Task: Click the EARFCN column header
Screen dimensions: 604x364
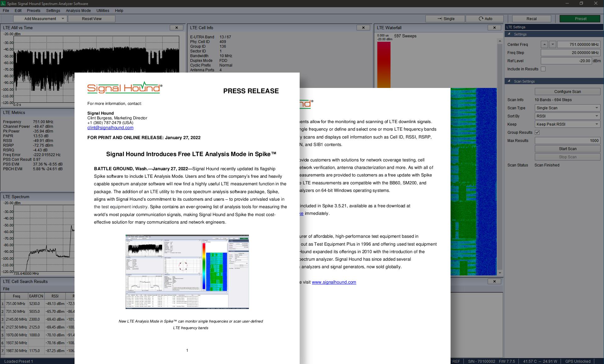Action: click(36, 296)
